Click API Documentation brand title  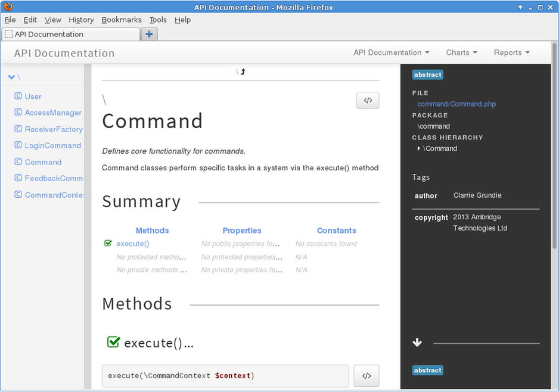coord(64,53)
